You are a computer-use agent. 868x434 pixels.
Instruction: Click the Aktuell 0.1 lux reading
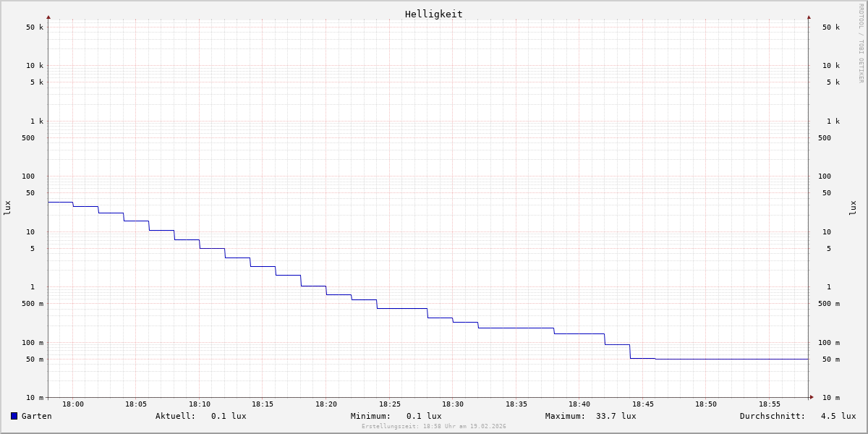pyautogui.click(x=200, y=416)
